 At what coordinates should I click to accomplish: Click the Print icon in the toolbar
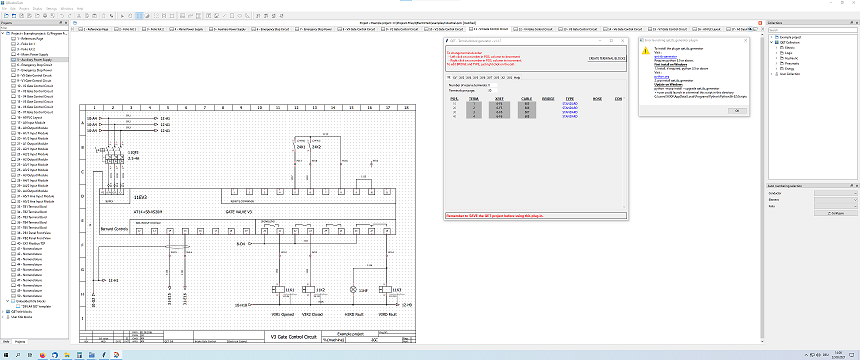[x=45, y=15]
